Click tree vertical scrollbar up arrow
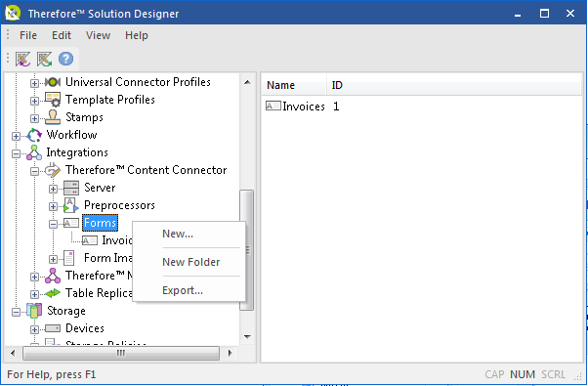Screen dimensions: 588x386 click(x=247, y=82)
